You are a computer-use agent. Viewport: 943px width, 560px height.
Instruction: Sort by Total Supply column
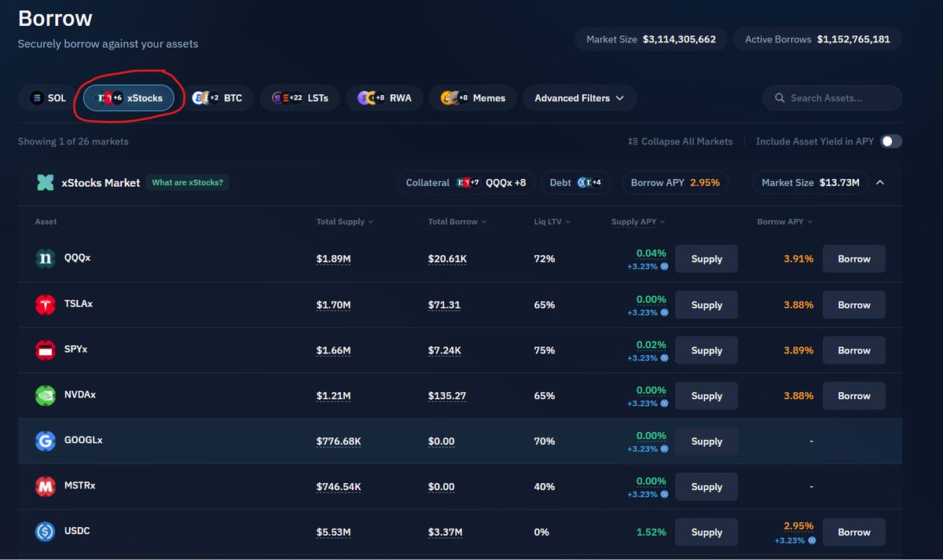[345, 221]
